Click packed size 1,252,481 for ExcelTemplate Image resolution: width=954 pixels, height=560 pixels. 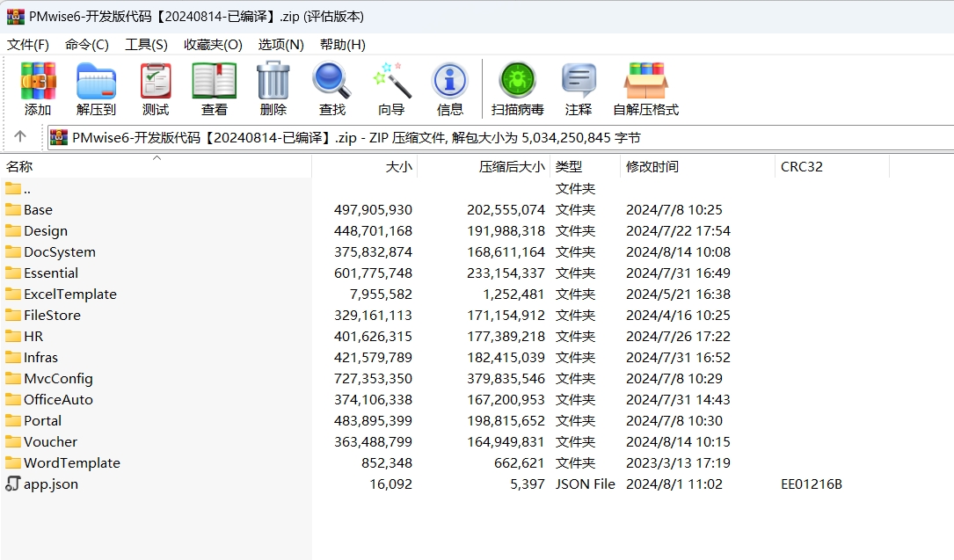pos(513,295)
